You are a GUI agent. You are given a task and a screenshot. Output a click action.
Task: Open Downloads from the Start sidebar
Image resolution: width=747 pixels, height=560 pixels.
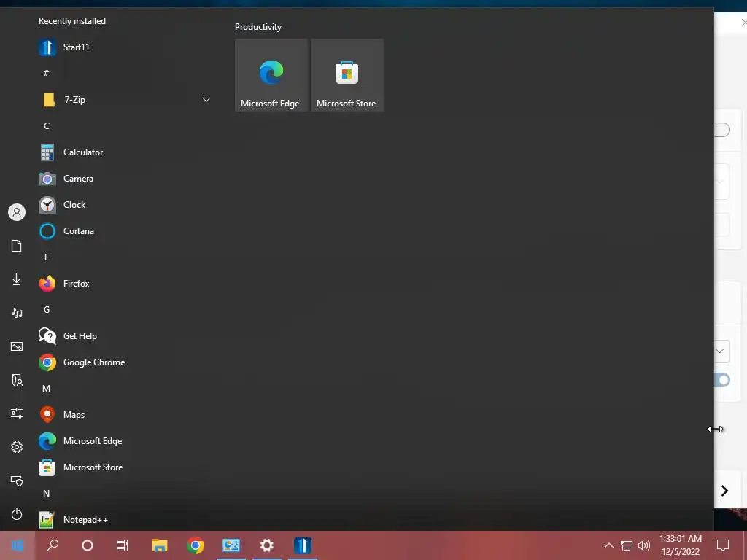(17, 279)
